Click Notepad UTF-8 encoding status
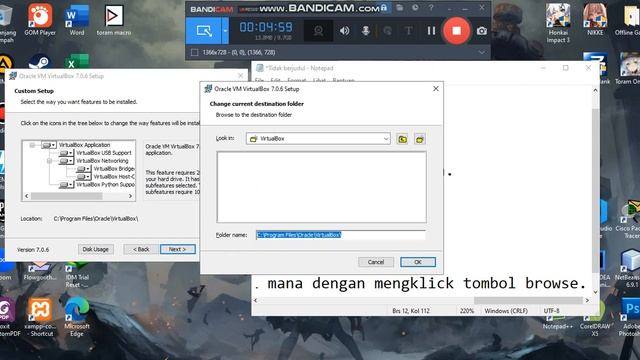Image resolution: width=640 pixels, height=360 pixels. (x=551, y=311)
